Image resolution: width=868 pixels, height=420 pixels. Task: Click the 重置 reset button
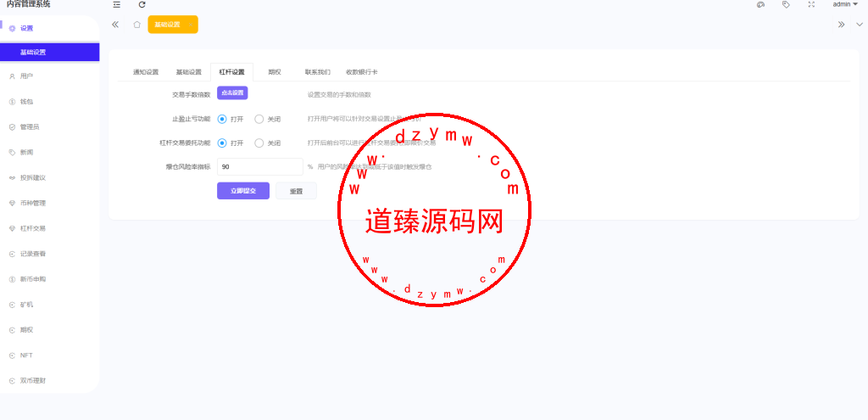click(296, 191)
